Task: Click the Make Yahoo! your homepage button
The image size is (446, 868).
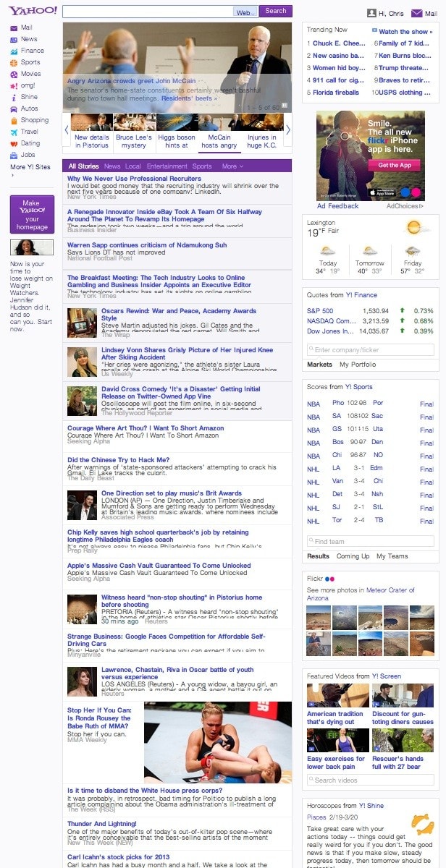Action: pyautogui.click(x=32, y=215)
